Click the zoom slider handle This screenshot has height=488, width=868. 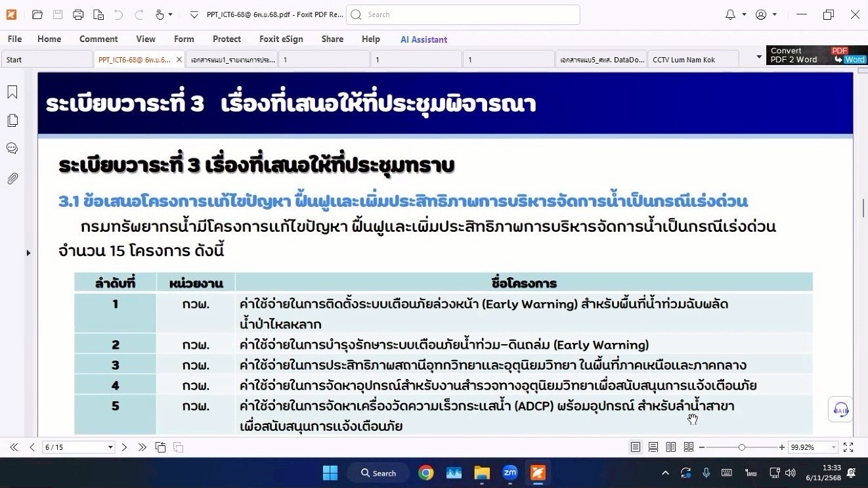click(x=741, y=447)
